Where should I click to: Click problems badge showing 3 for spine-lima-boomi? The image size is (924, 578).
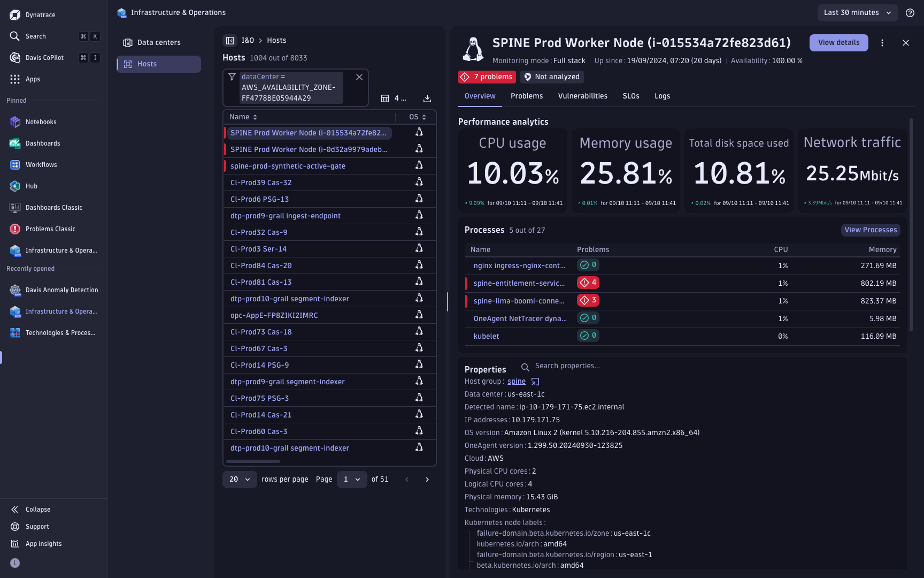(x=588, y=300)
